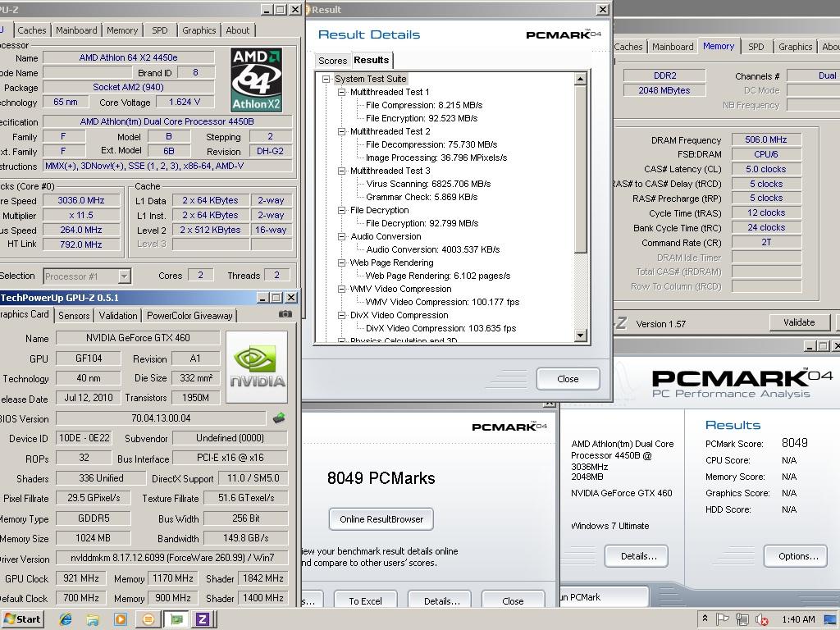The height and width of the screenshot is (630, 840).
Task: Select Virus Scanning: 6825.706 MB/s row
Action: [x=428, y=184]
